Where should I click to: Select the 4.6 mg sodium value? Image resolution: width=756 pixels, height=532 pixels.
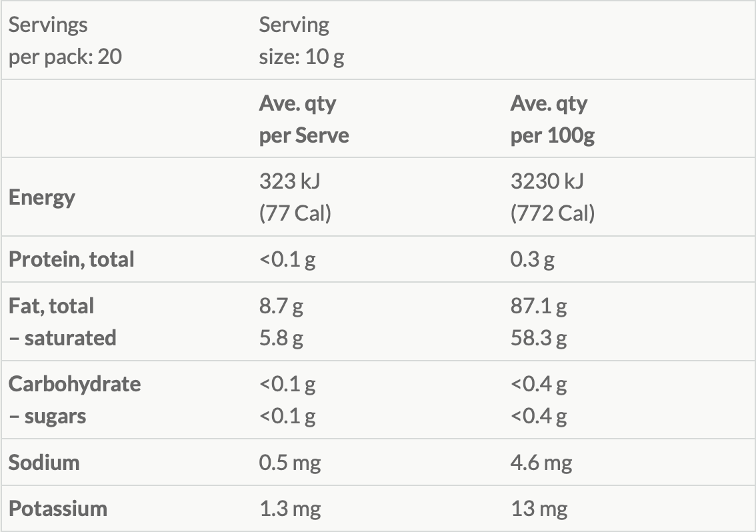[x=541, y=463]
